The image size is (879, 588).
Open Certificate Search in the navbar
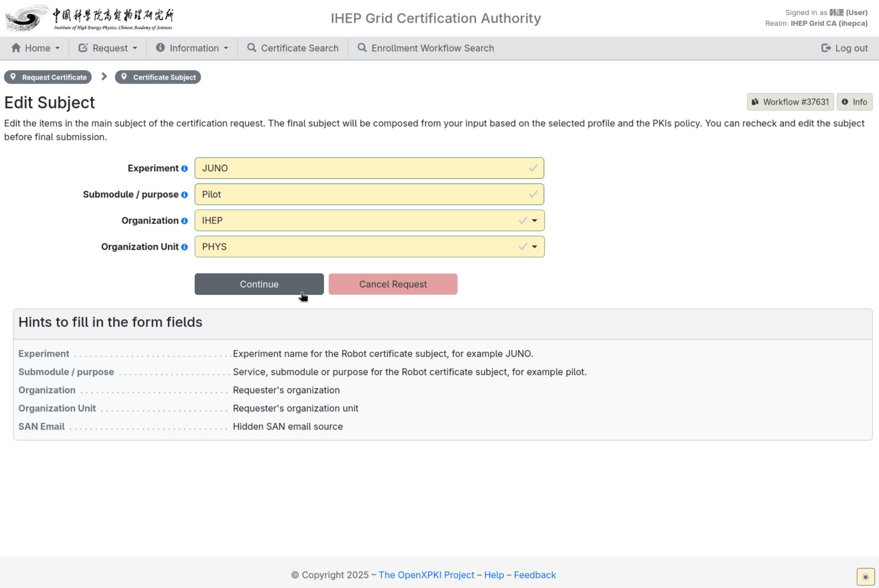293,48
